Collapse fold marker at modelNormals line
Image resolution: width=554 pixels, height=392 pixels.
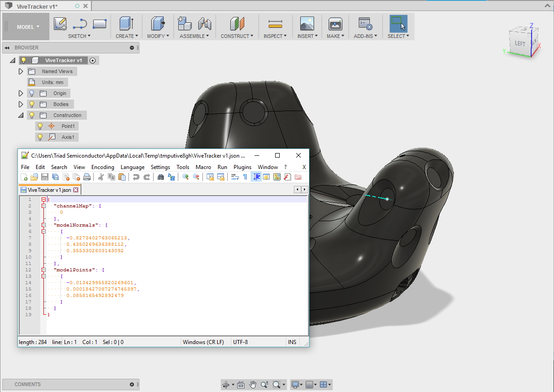(x=43, y=225)
